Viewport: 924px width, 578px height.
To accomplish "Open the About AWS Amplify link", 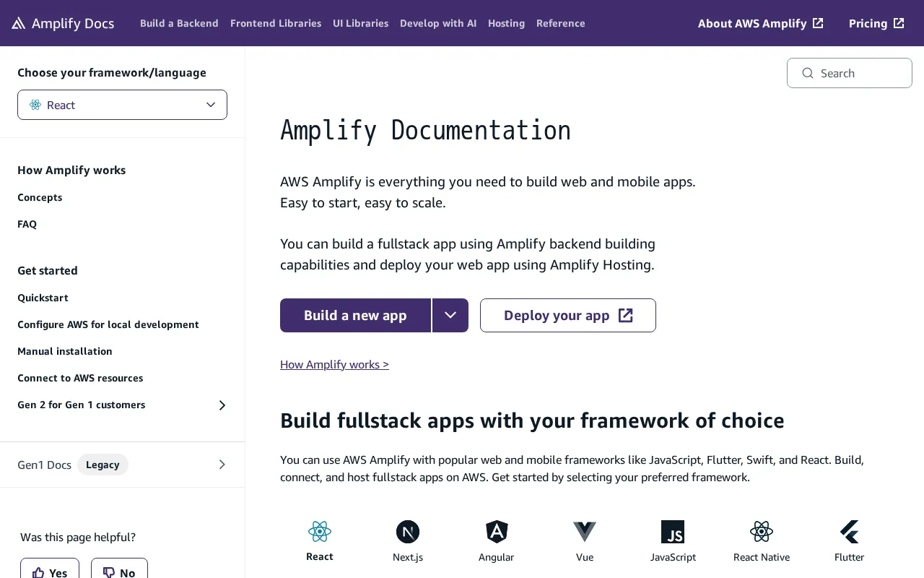I will point(761,23).
